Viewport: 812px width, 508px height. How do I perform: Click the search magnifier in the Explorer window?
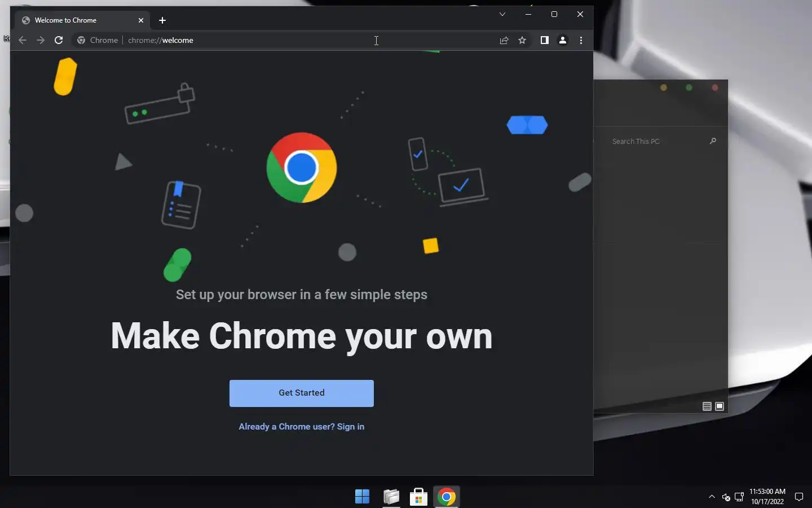click(713, 141)
